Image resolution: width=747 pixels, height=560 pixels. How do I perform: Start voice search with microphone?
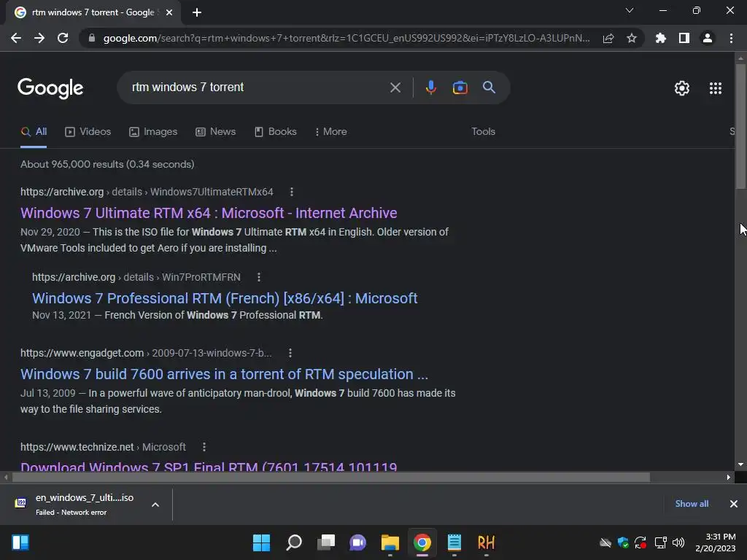430,87
